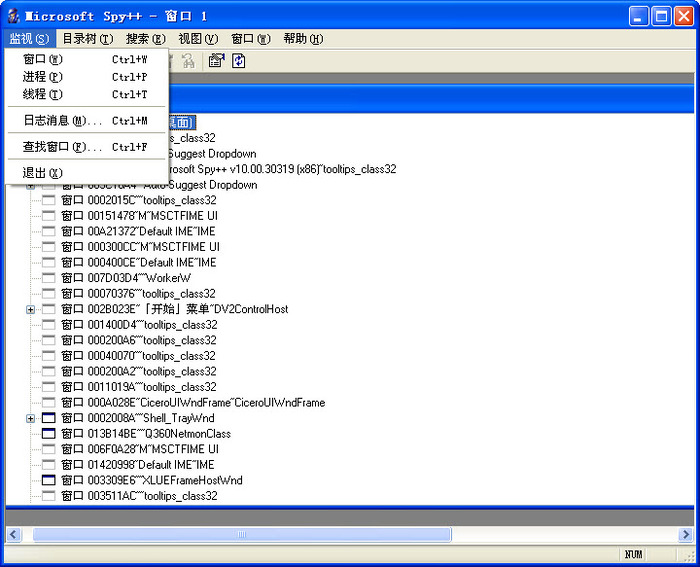Select row 000300CC M MSCTFIME UI
This screenshot has height=567, width=700.
coord(140,247)
